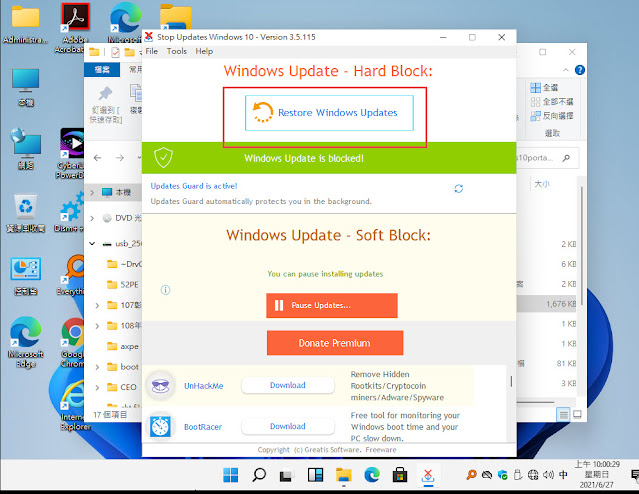
Task: Click Invert Selection (反向選擇) in Explorer
Action: [x=552, y=116]
